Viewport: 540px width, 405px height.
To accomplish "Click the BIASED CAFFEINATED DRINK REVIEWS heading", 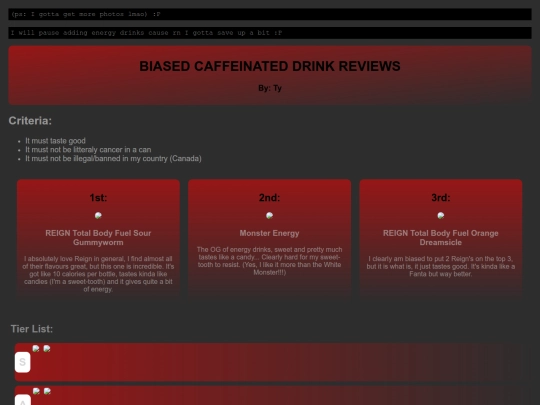I will [x=270, y=66].
